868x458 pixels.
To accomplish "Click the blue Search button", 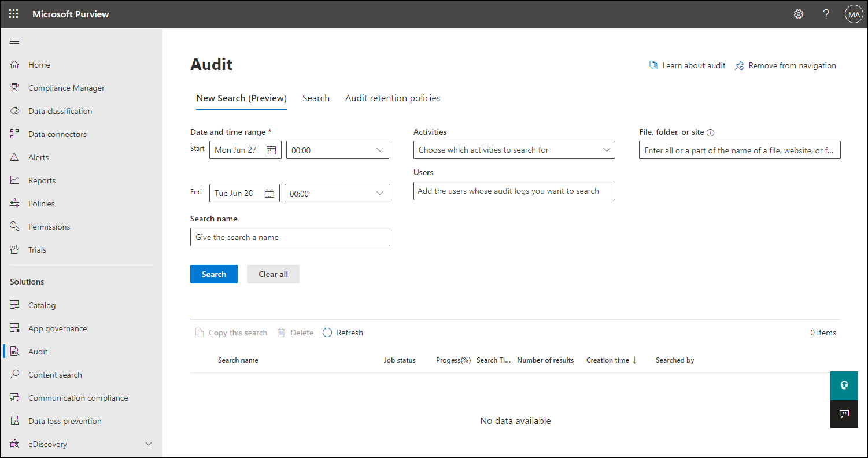I will 213,274.
